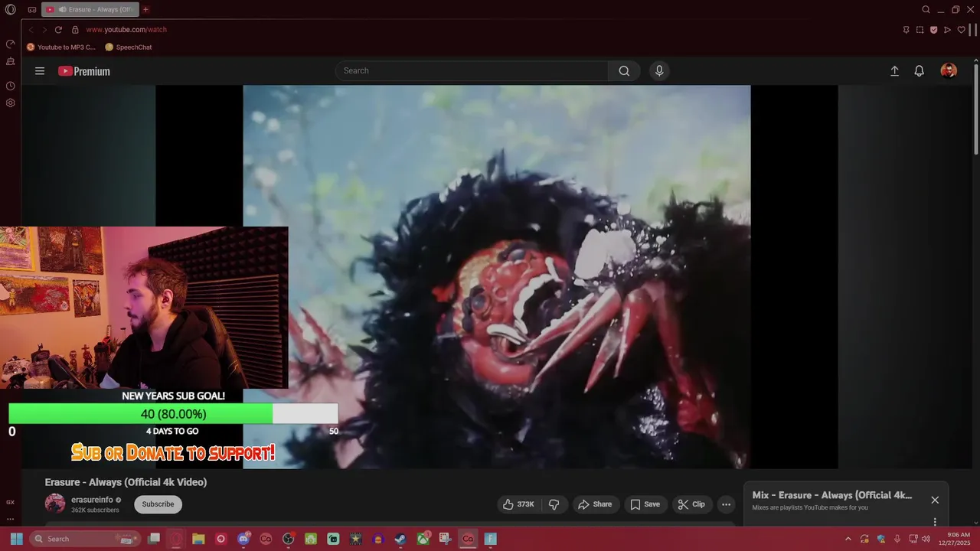Launch OBS Studio from taskbar

[289, 539]
